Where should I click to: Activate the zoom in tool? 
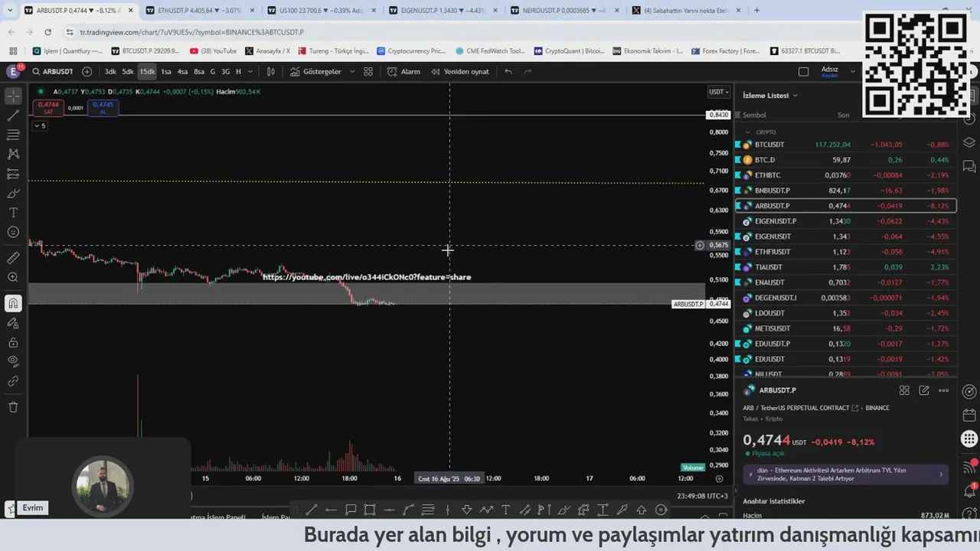(13, 277)
